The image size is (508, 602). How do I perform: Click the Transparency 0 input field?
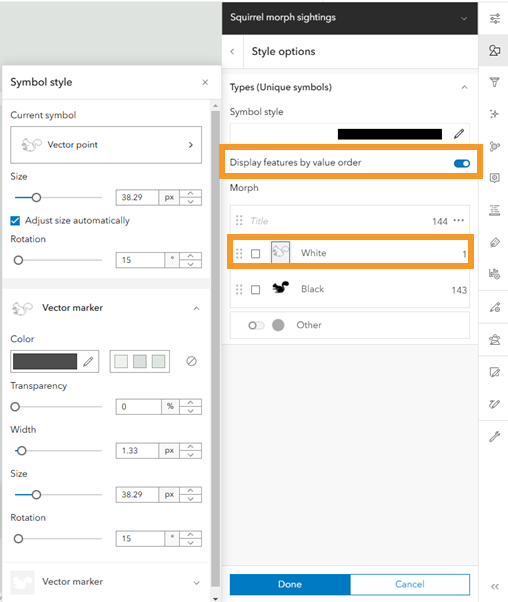pos(139,407)
